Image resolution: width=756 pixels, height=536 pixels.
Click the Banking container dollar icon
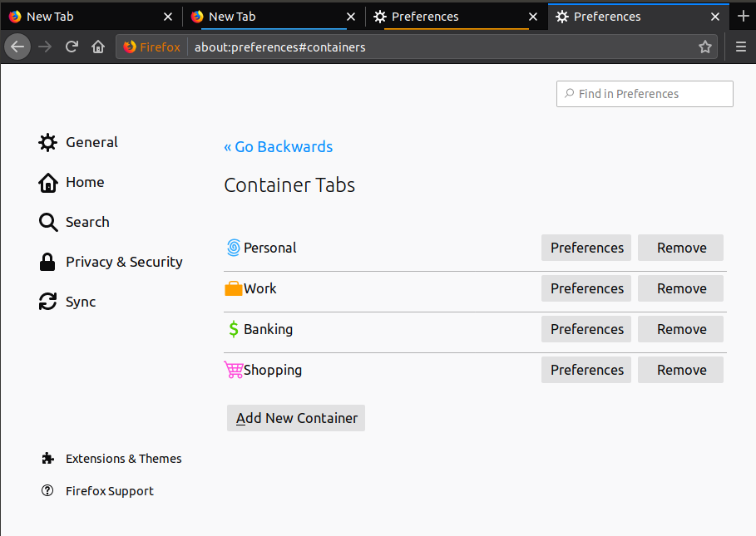pos(232,329)
